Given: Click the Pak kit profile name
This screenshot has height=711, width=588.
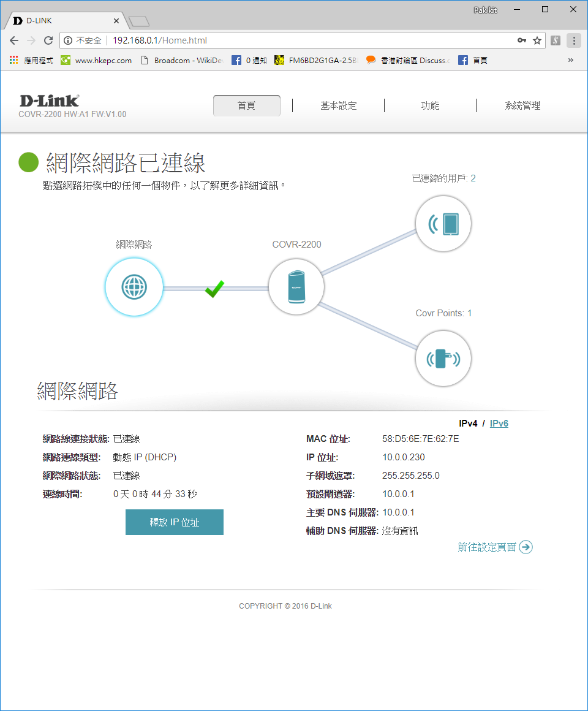Looking at the screenshot, I should click(x=485, y=10).
